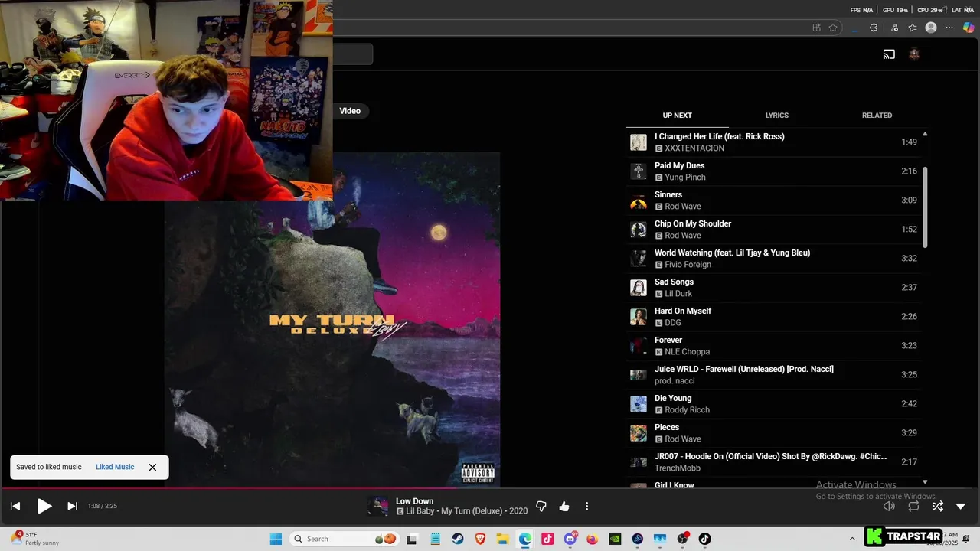The image size is (980, 551).
Task: Show hidden system tray icons
Action: 852,539
